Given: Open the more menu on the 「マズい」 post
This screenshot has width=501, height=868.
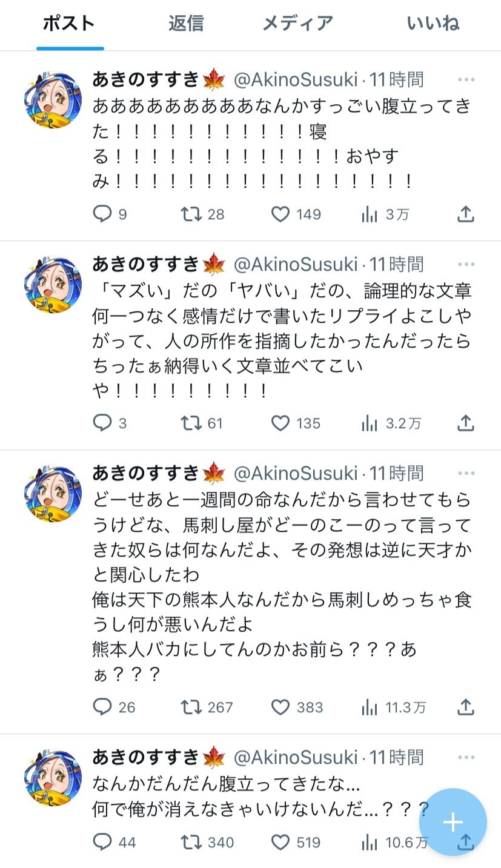Looking at the screenshot, I should pos(466,264).
